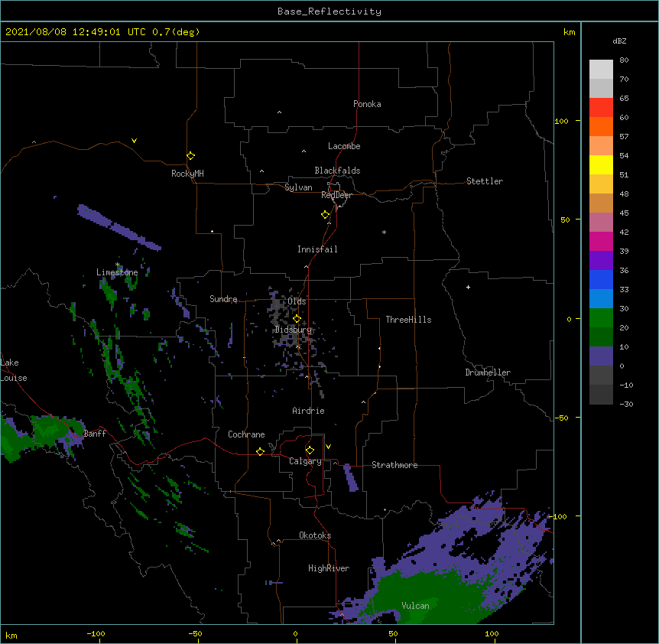Pick the light gray 80 dBZ legend swatch
This screenshot has height=644, width=659.
point(601,70)
